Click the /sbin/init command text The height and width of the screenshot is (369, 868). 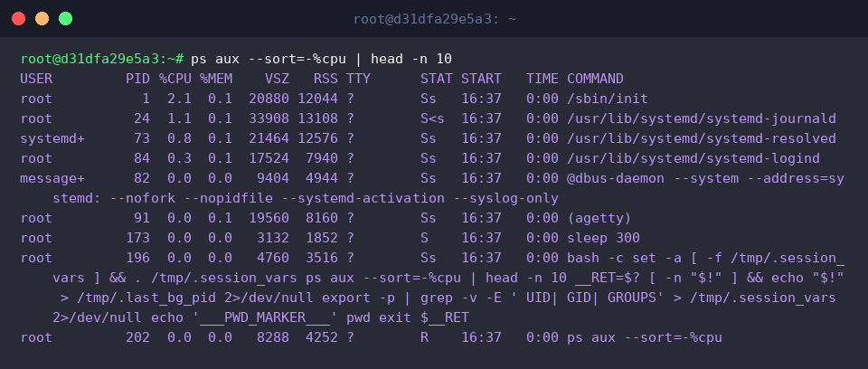[607, 99]
